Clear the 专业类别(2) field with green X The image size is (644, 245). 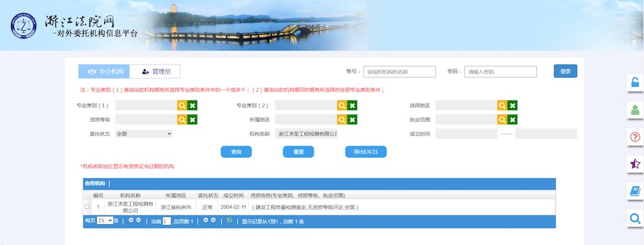click(352, 106)
